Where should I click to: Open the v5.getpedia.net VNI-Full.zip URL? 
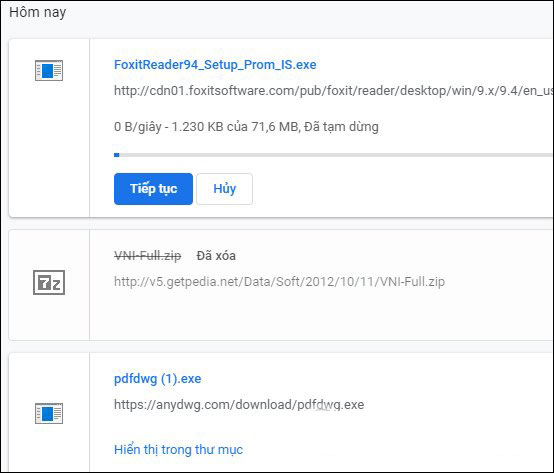[279, 282]
